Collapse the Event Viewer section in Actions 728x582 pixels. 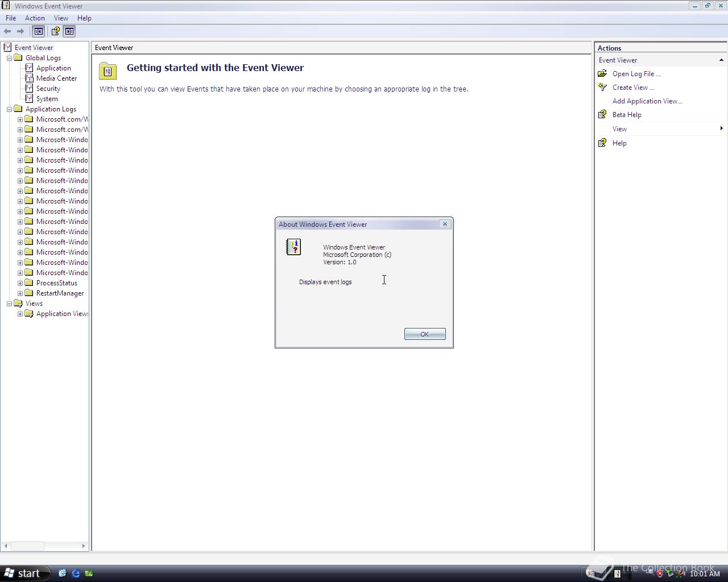721,60
